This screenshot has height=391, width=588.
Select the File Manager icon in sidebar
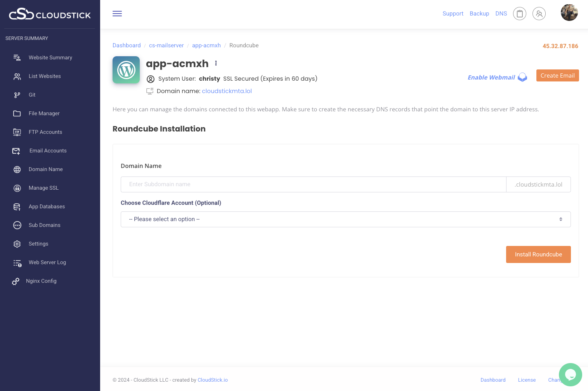(17, 113)
